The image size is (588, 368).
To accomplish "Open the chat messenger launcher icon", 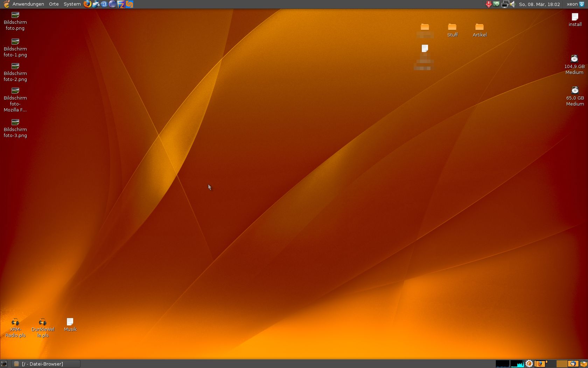I will tap(104, 4).
